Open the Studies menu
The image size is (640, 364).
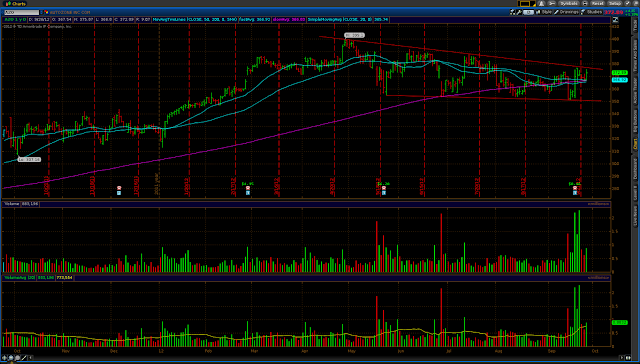pos(591,12)
